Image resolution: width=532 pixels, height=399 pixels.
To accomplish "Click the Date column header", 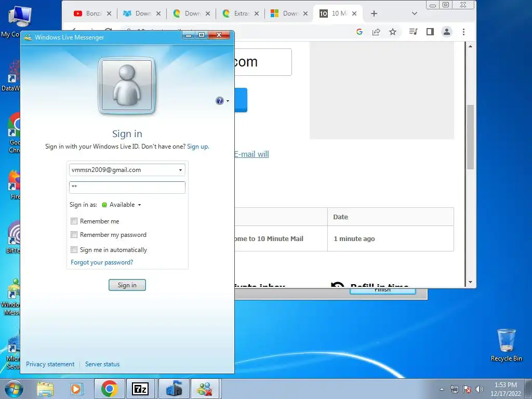I will (x=391, y=217).
